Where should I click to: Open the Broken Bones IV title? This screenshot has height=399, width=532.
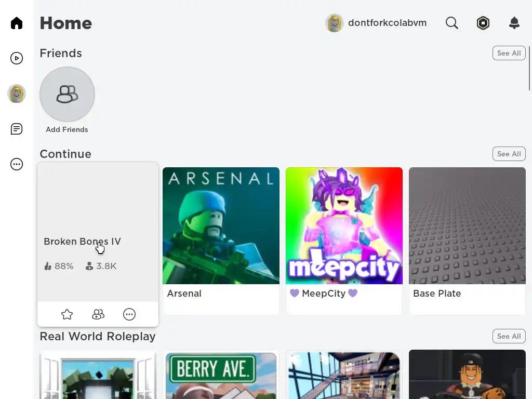point(82,242)
